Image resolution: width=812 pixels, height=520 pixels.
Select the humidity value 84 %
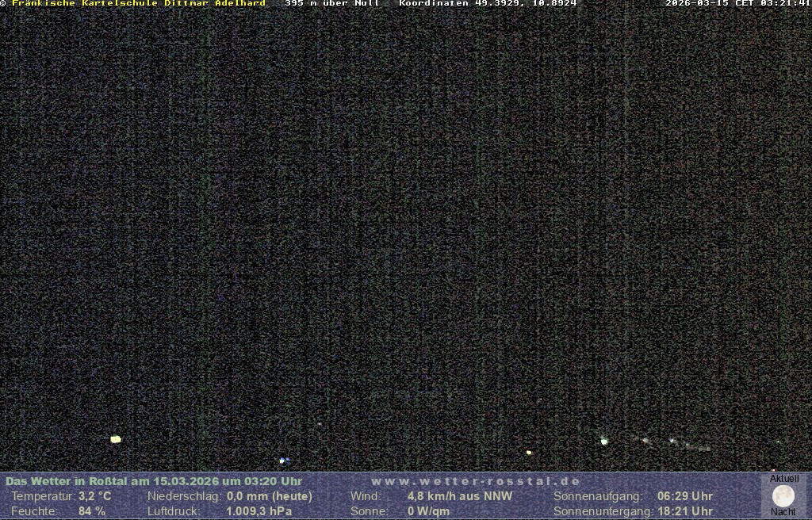click(x=92, y=511)
